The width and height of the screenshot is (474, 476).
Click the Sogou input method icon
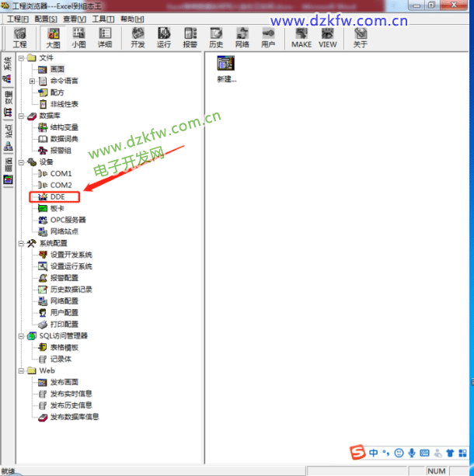click(x=357, y=452)
